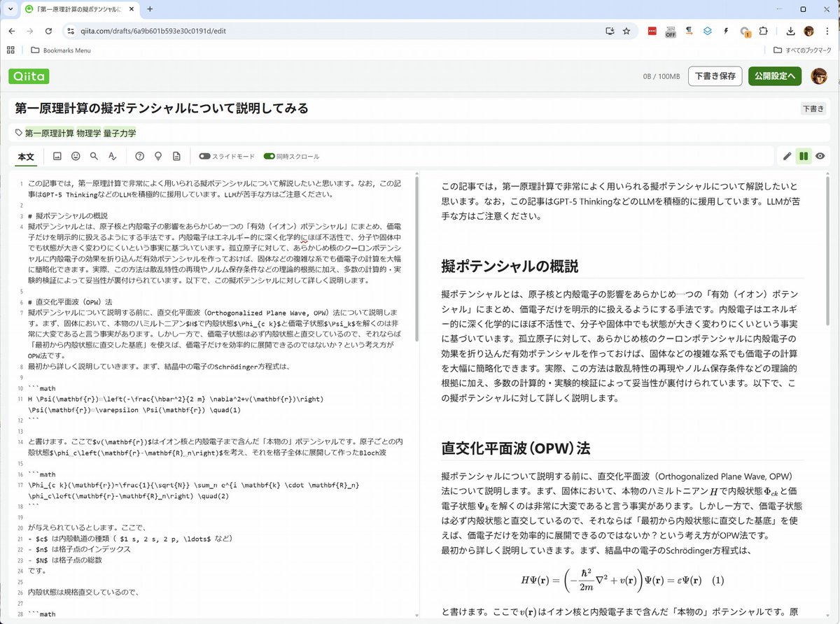
Task: Bookmark this page with star icon
Action: click(626, 31)
